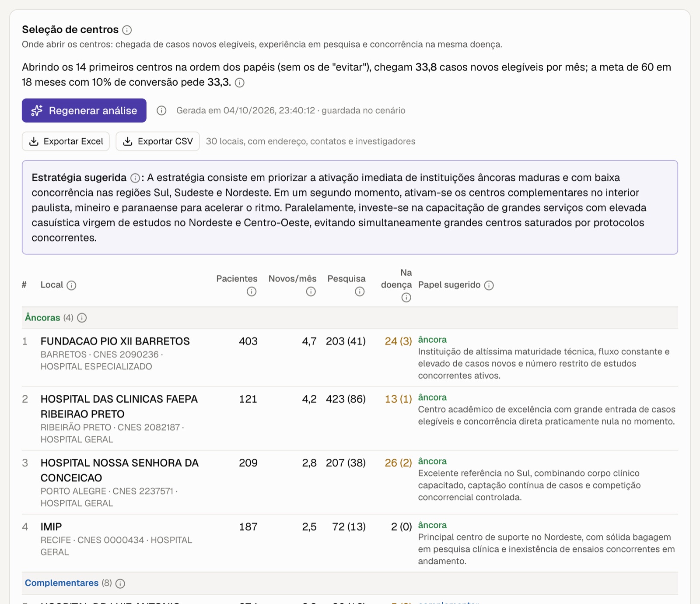
Task: Click info icon next to Seleção de centros
Action: pyautogui.click(x=127, y=30)
